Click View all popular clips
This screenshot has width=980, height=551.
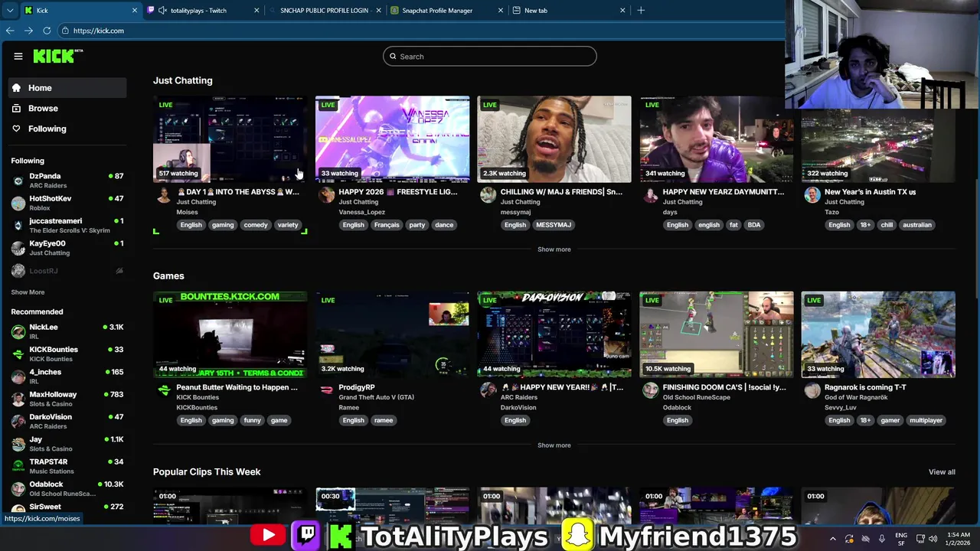click(x=942, y=472)
